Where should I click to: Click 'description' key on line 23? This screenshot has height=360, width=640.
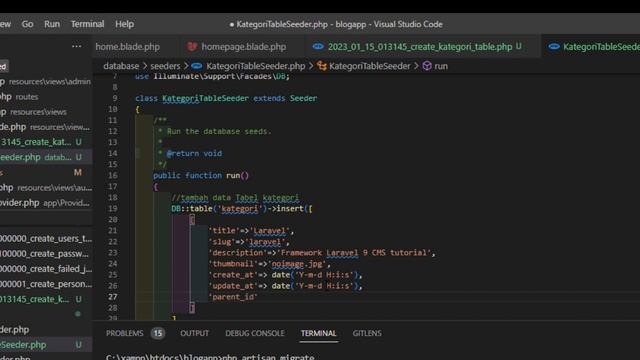(238, 253)
